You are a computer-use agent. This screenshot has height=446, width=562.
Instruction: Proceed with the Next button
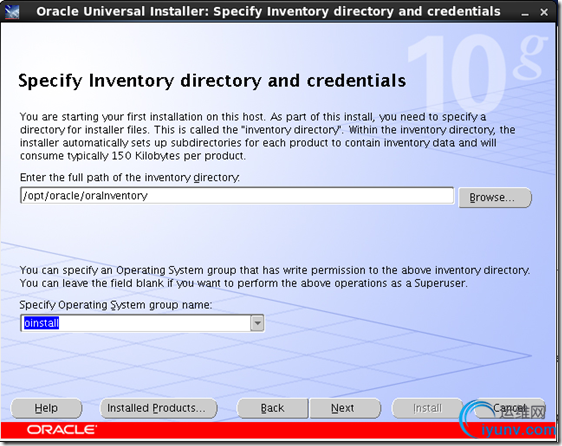tap(344, 408)
